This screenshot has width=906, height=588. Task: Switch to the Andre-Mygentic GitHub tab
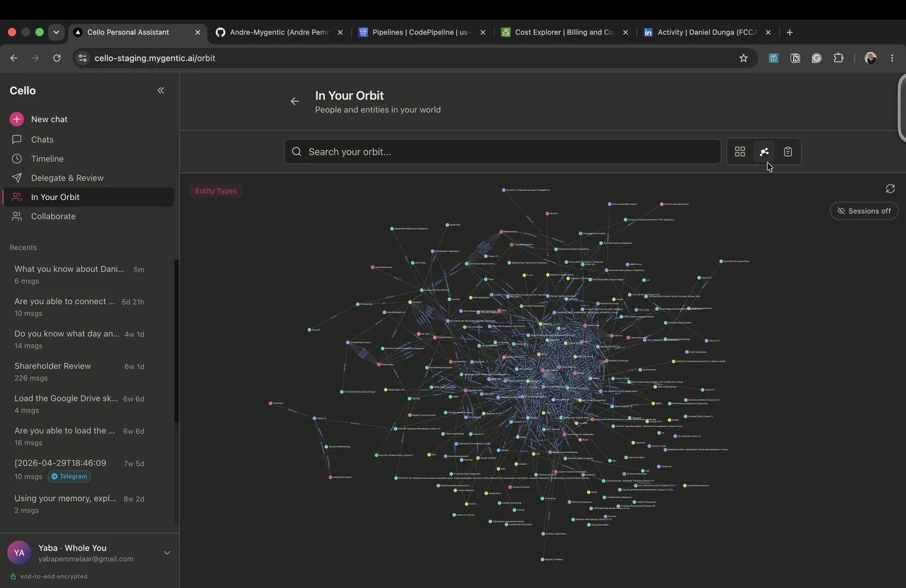click(280, 32)
